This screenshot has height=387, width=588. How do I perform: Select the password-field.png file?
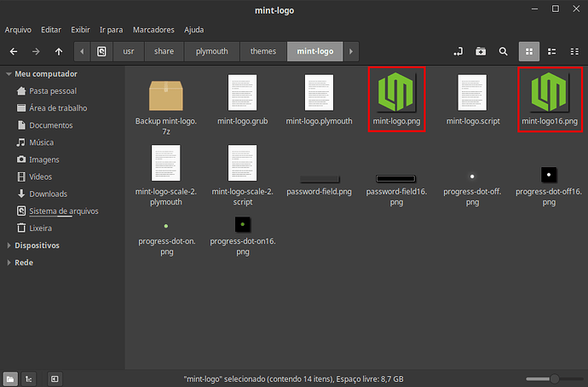tap(319, 179)
